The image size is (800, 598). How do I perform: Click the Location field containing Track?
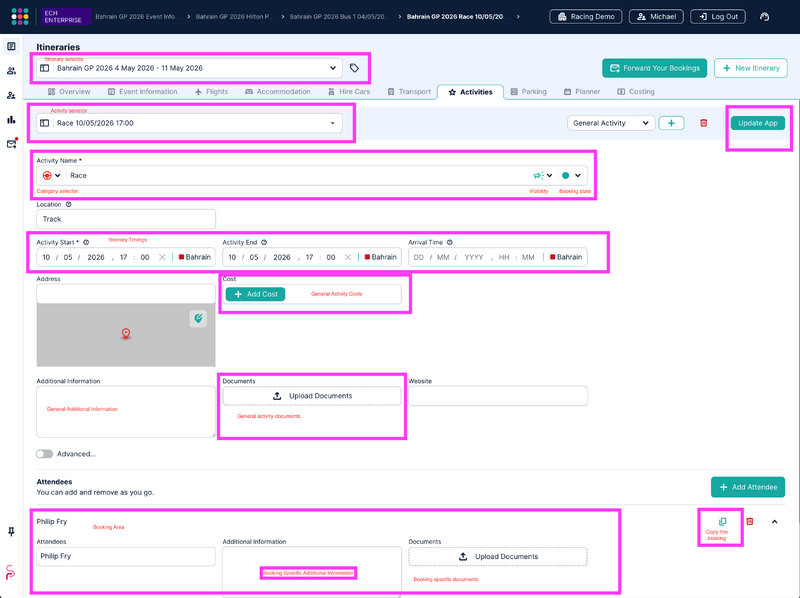tap(126, 219)
